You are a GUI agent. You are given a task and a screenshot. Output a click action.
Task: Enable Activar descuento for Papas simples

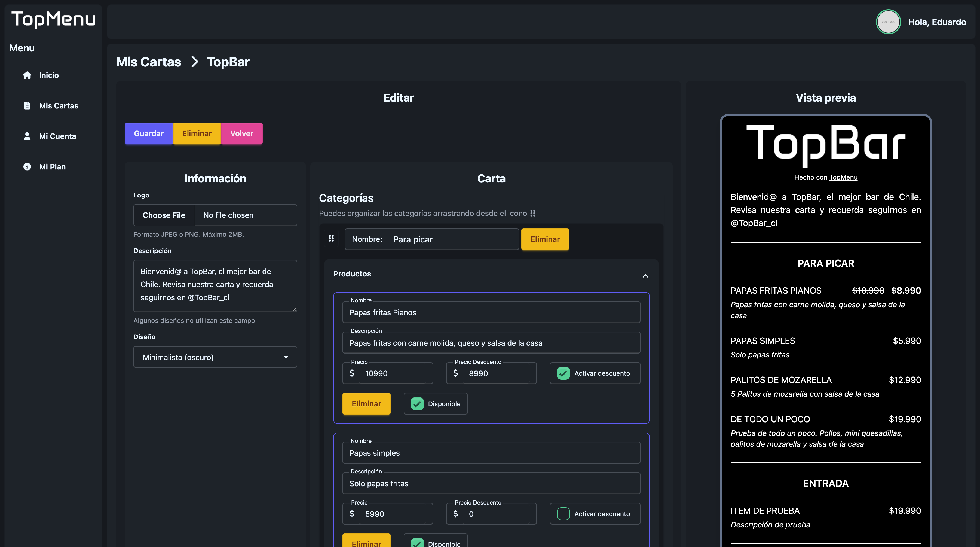click(x=563, y=513)
